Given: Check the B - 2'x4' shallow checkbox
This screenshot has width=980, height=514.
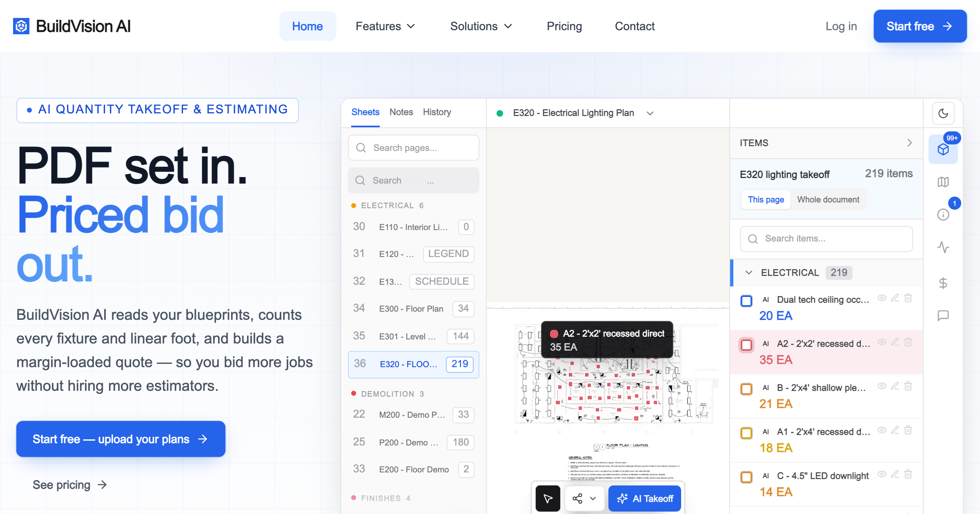Looking at the screenshot, I should point(746,389).
